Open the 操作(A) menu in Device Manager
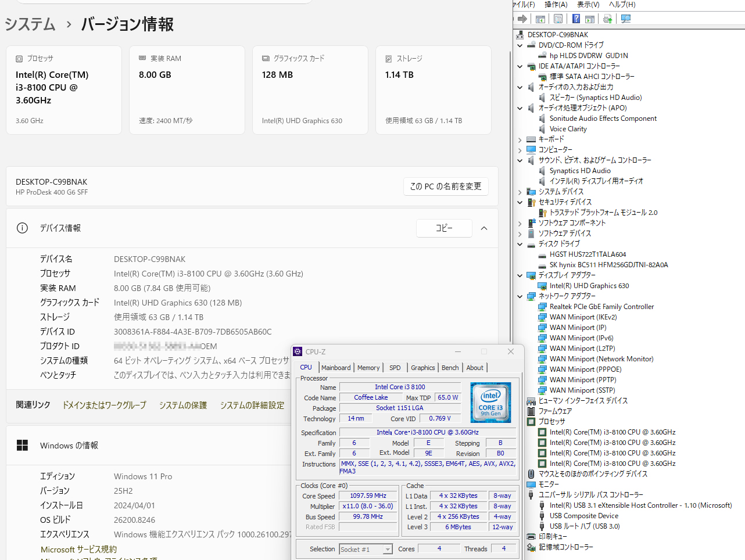 pos(556,5)
